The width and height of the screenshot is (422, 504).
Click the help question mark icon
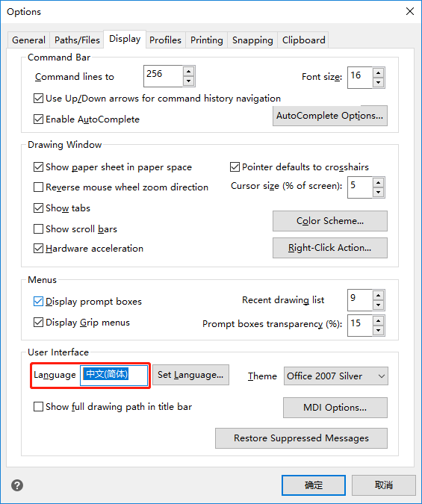click(x=17, y=485)
